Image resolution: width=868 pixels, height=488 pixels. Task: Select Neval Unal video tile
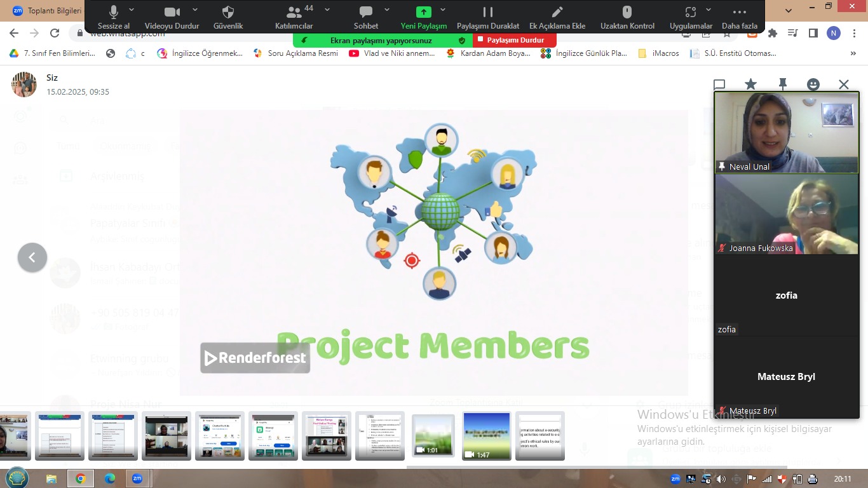[787, 132]
